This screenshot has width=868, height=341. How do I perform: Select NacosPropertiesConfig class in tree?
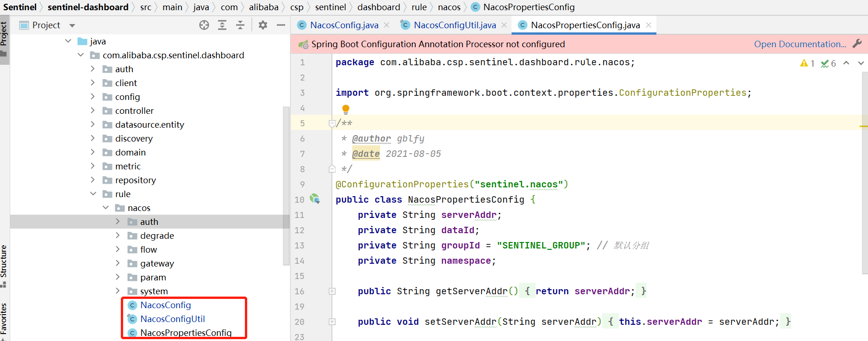(186, 333)
